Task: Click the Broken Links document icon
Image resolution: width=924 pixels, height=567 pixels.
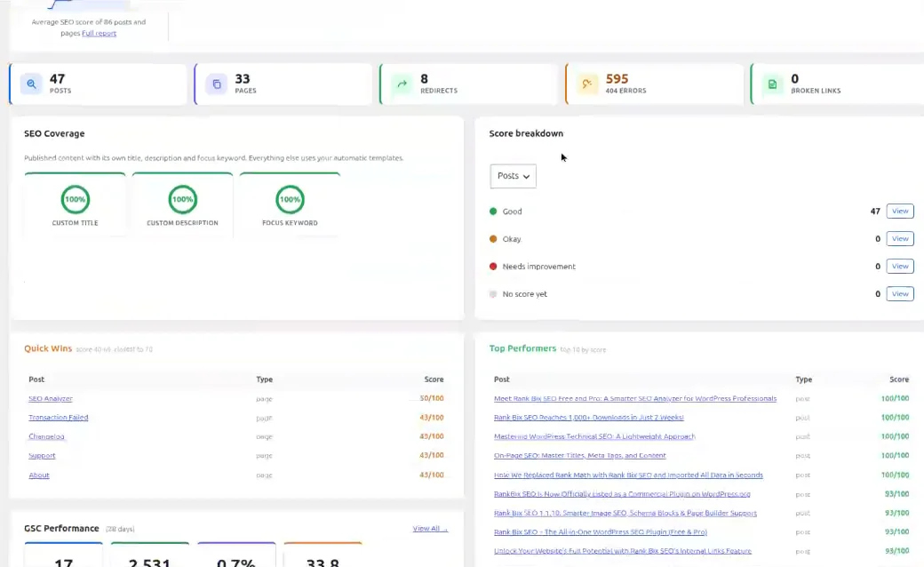Action: [x=773, y=84]
